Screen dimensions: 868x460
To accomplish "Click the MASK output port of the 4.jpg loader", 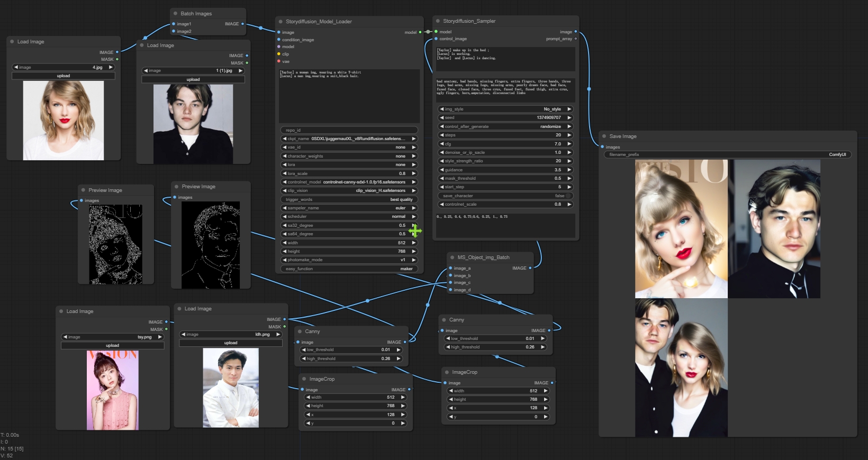I will click(x=117, y=59).
